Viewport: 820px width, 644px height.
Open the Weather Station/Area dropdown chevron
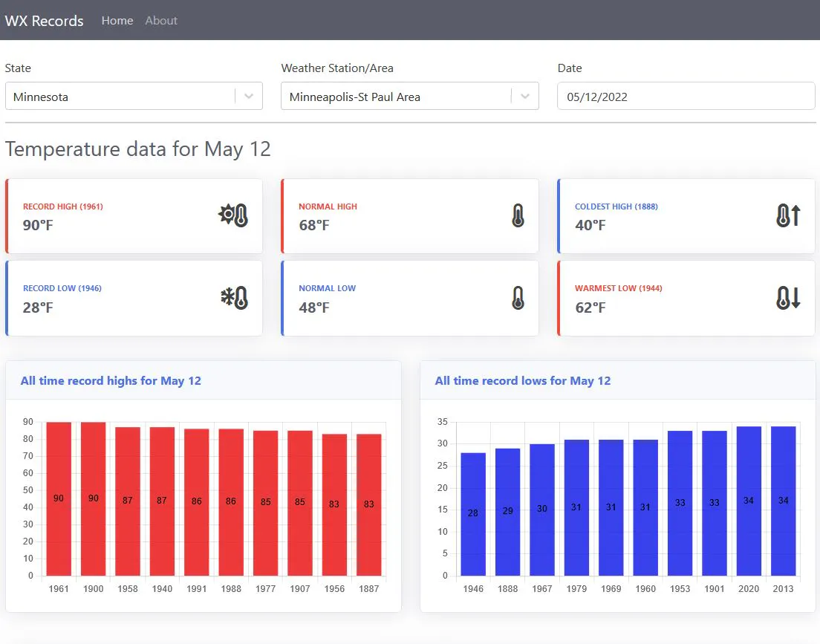pyautogui.click(x=525, y=97)
